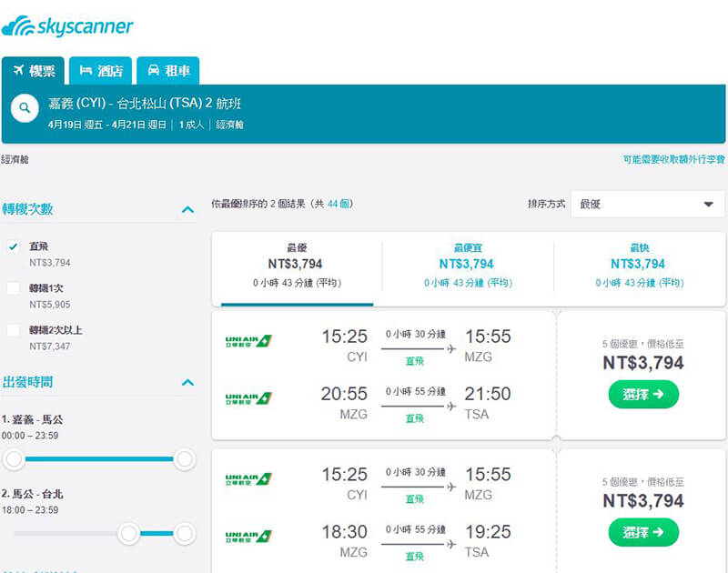This screenshot has height=573, width=728.
Task: Click the 00:00 – 23:59 time range label
Action: click(30, 436)
